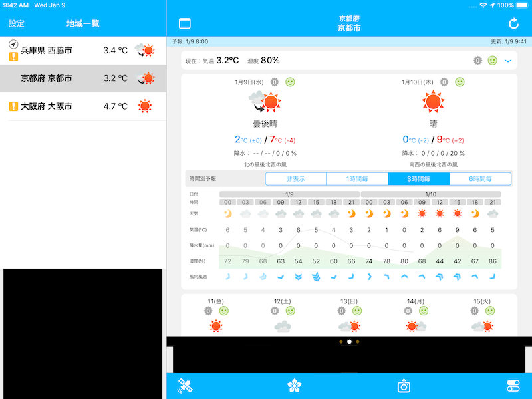Screen dimensions: 532x399
Task: Open the toggle switches settings icon
Action: pos(513,386)
